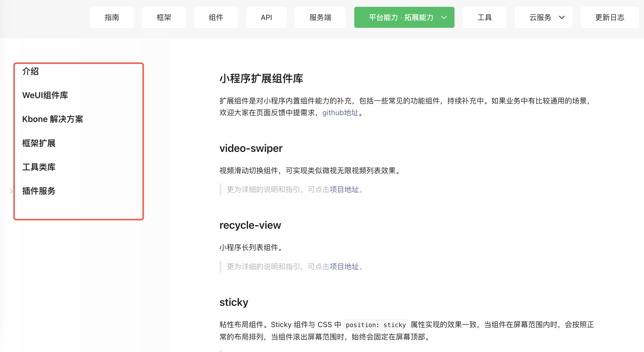The height and width of the screenshot is (352, 644).
Task: Open WeUI组件库 sidebar item
Action: click(45, 95)
